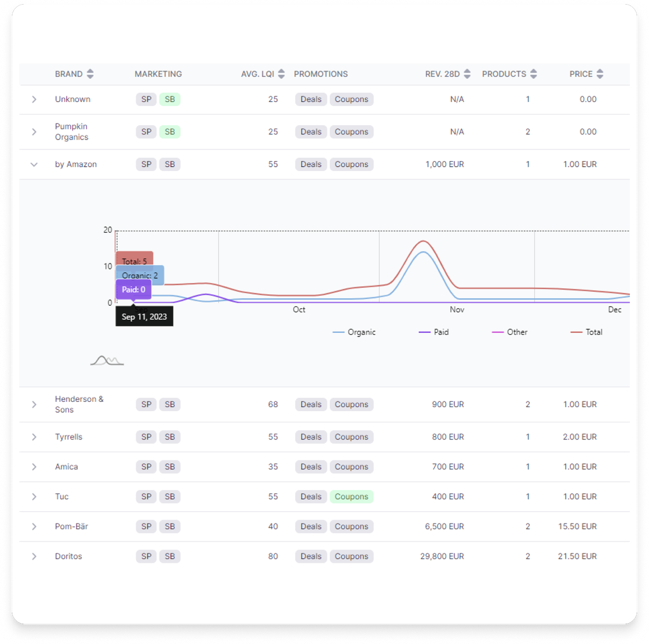The image size is (649, 644).
Task: Collapse the by Amazon row
Action: [34, 164]
